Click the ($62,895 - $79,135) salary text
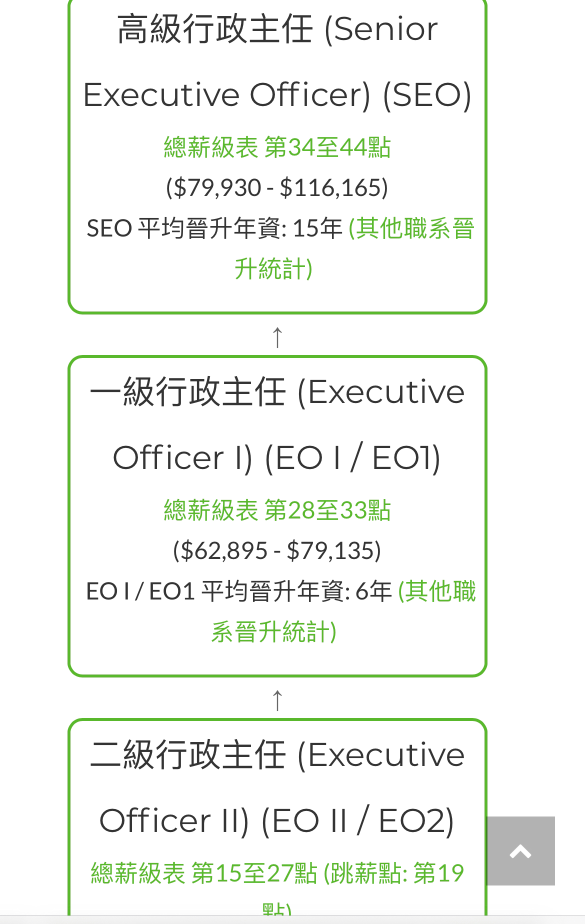585x924 pixels. pos(277,551)
